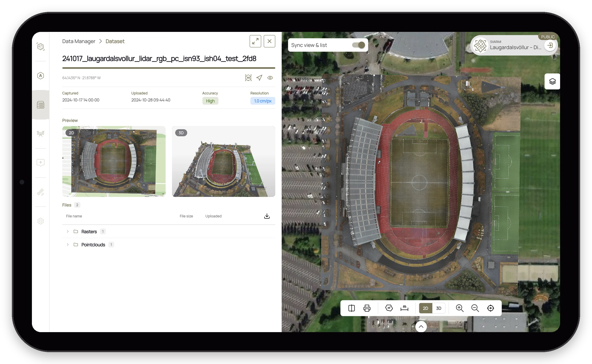Open the satellite sidebar icon

(x=40, y=192)
